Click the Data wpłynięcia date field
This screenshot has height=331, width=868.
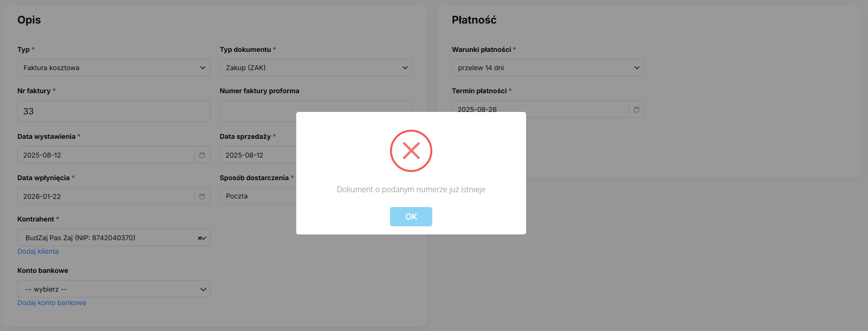pos(106,196)
